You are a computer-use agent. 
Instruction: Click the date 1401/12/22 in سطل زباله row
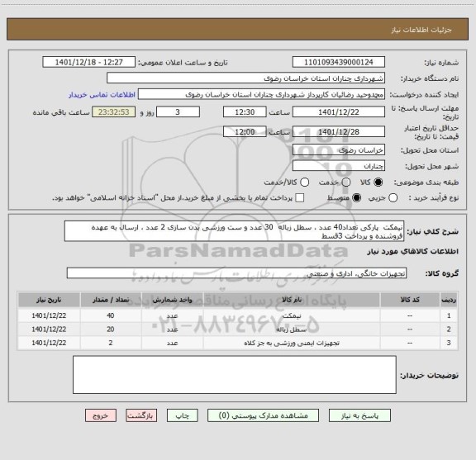pyautogui.click(x=49, y=330)
